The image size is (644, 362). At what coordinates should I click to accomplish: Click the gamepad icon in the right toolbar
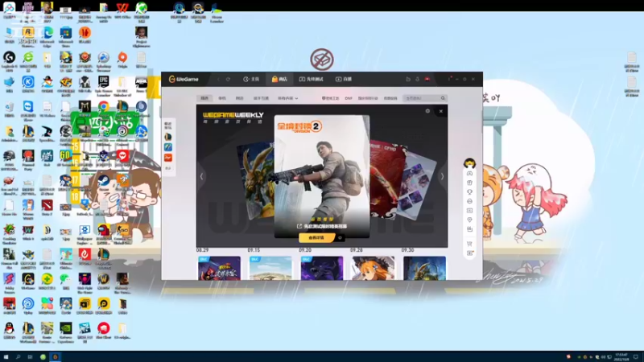(469, 174)
